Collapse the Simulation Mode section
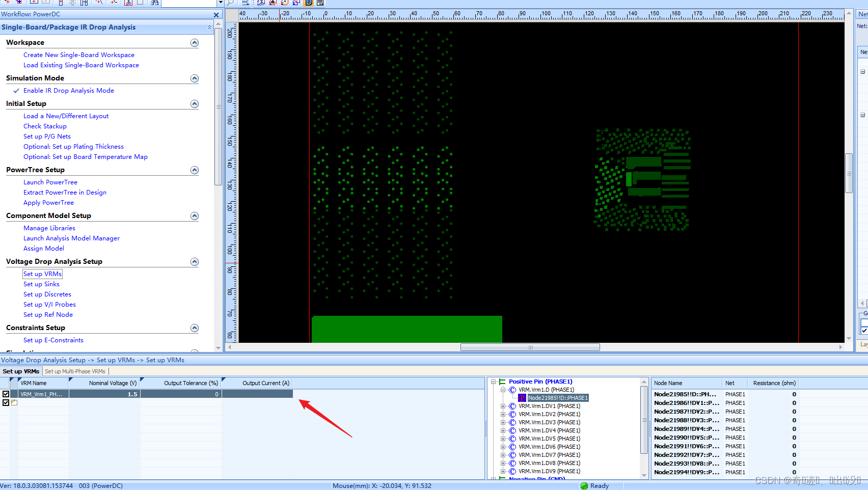The image size is (868, 490). coord(195,78)
